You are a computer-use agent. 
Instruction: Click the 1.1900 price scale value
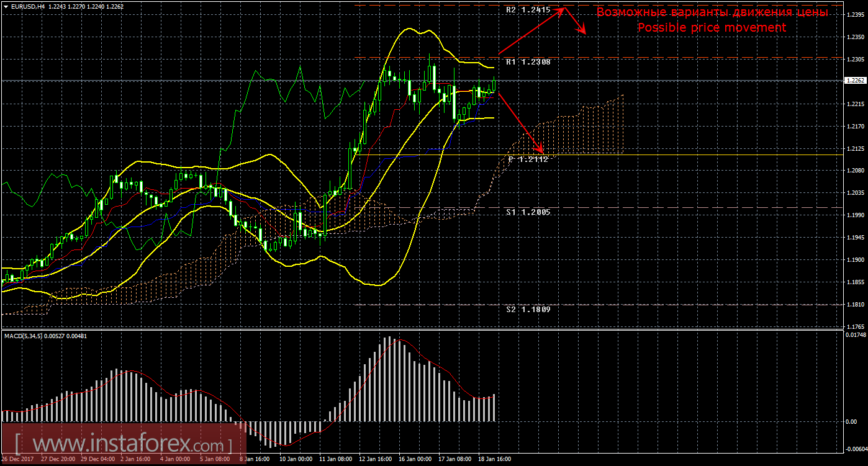coord(856,260)
